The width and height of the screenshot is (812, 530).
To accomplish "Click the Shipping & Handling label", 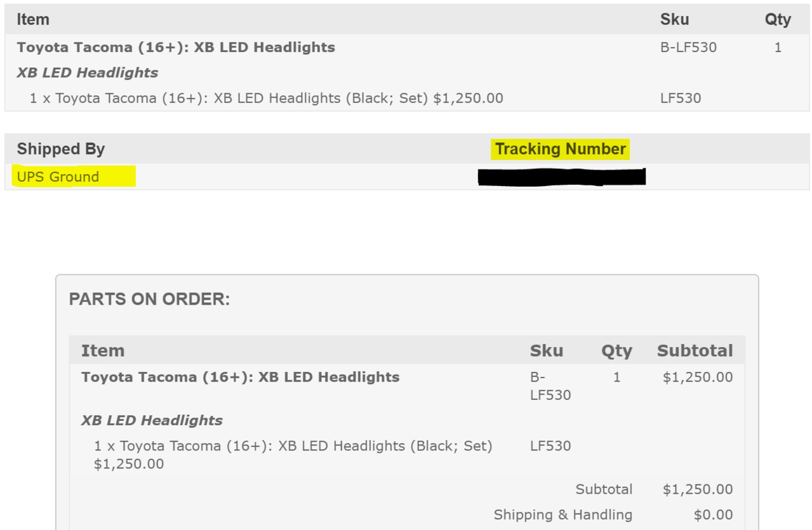I will (563, 515).
